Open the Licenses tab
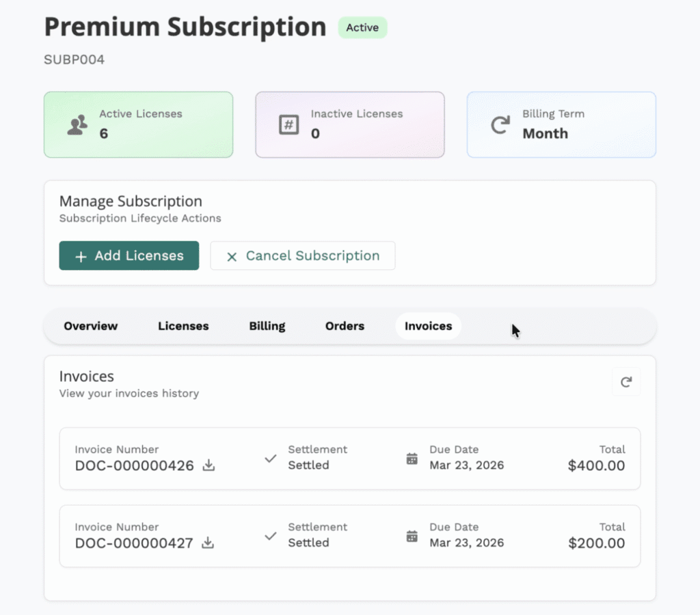This screenshot has height=615, width=700. (x=183, y=326)
